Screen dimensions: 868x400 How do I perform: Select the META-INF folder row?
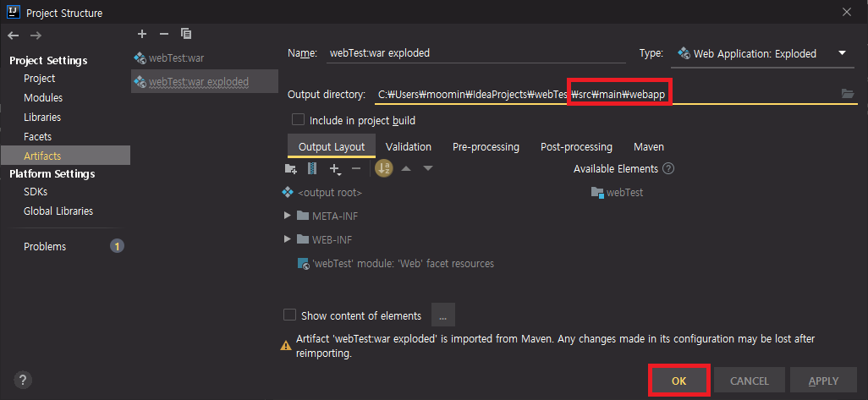(327, 216)
